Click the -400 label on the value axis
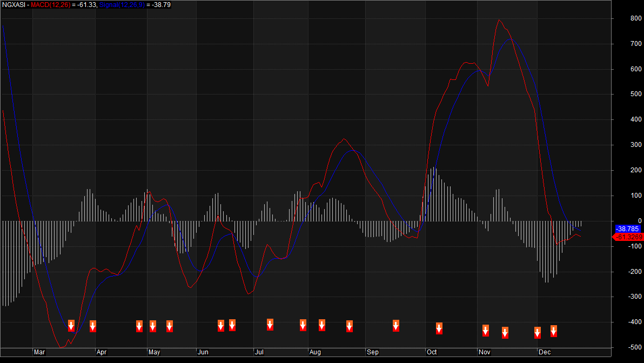This screenshot has height=363, width=644. pyautogui.click(x=635, y=322)
